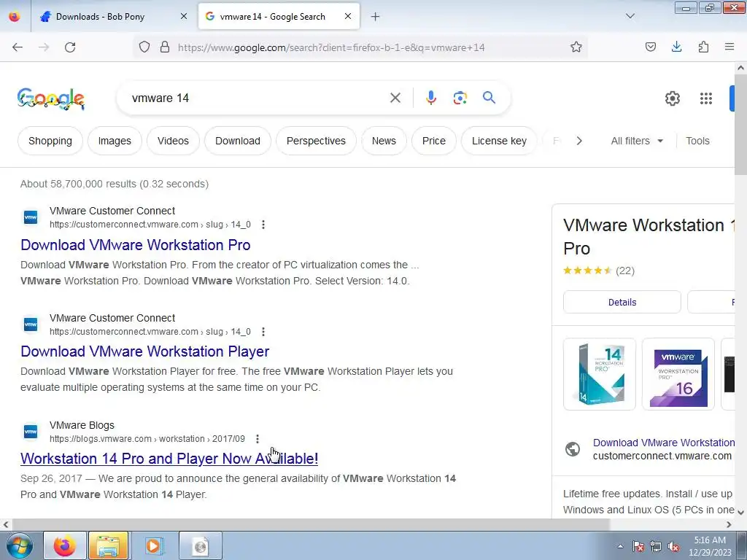Open Workstation 16 Pro box thumbnail

tap(678, 374)
